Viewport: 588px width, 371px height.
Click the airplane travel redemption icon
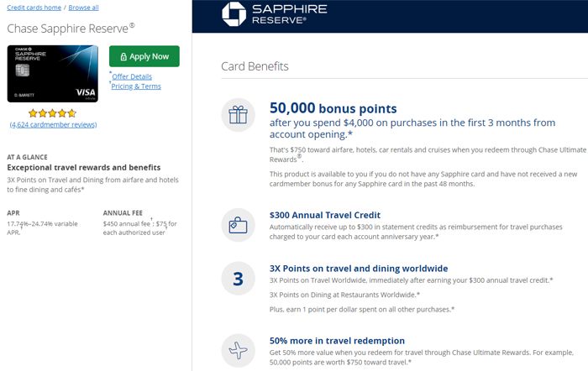tap(238, 351)
